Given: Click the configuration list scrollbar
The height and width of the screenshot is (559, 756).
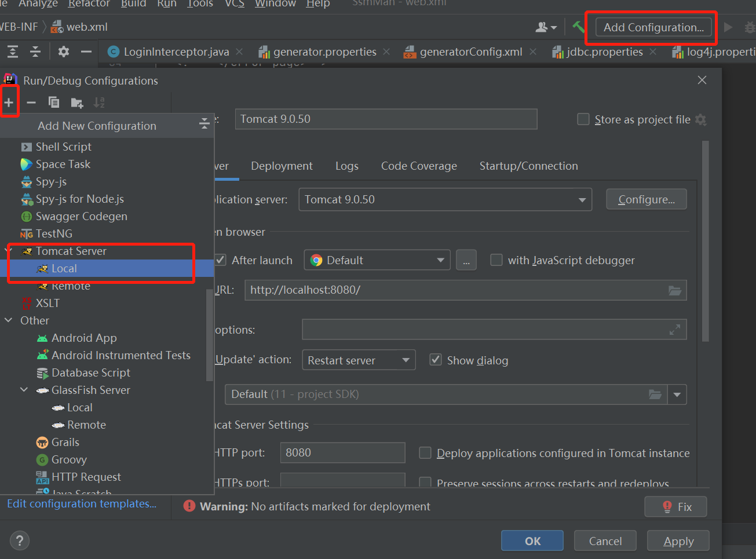Looking at the screenshot, I should coord(210,334).
